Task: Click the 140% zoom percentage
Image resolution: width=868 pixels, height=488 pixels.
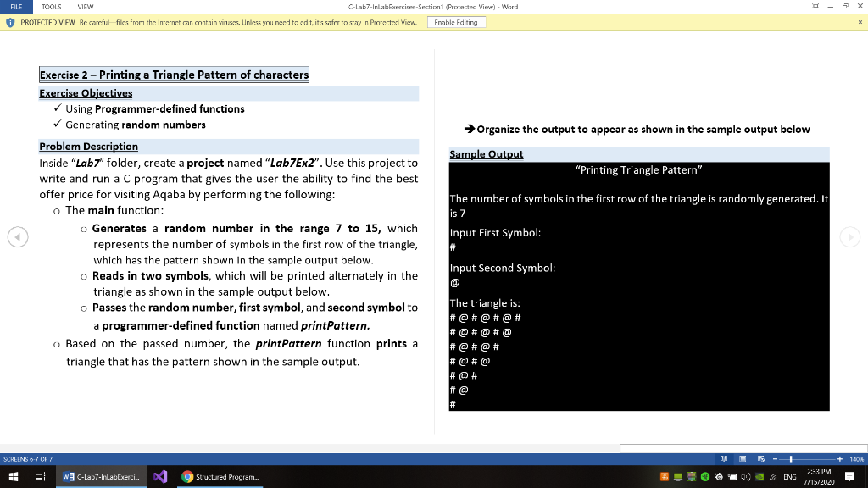Action: pyautogui.click(x=856, y=459)
